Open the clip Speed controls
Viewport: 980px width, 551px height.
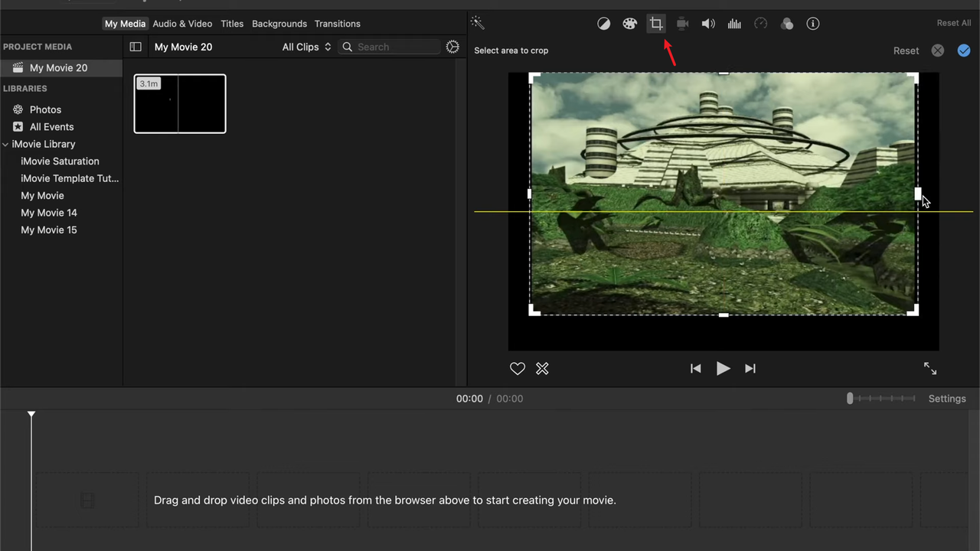pyautogui.click(x=760, y=23)
